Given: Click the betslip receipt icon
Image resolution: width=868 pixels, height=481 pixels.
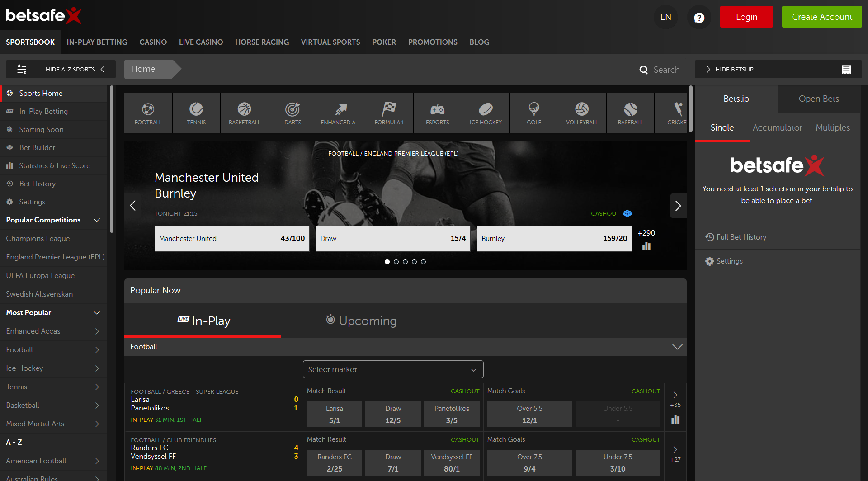Looking at the screenshot, I should (846, 70).
